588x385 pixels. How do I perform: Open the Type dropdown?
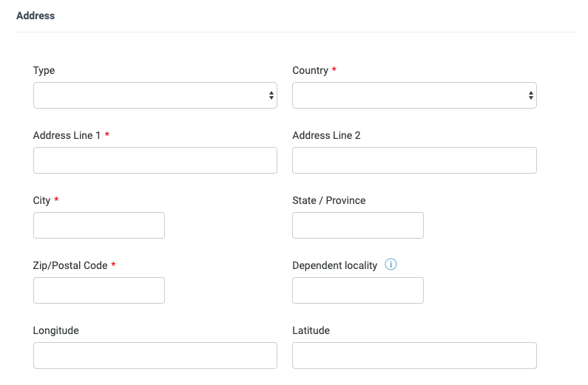[x=155, y=95]
